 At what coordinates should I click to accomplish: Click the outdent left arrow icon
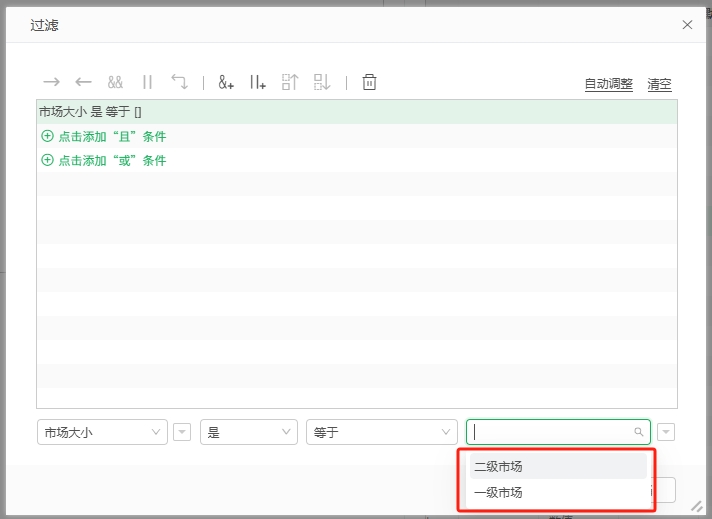tap(83, 82)
